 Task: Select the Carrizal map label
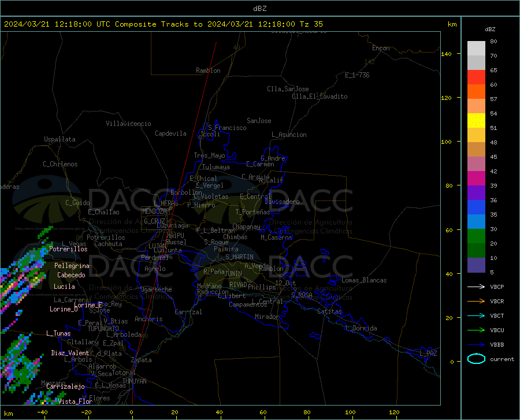coord(188,312)
